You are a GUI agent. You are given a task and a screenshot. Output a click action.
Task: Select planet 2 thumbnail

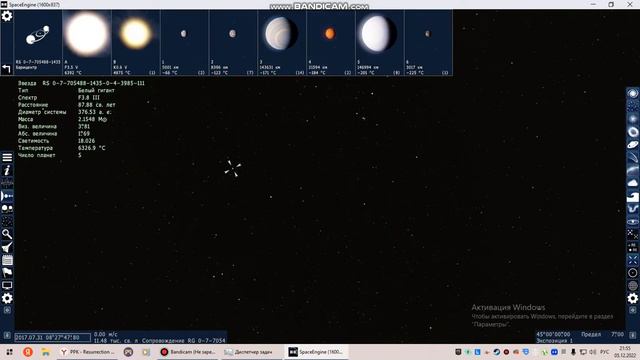pos(233,43)
